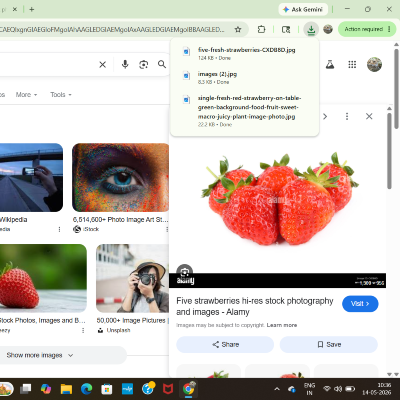Click the address bar URL

[112, 29]
